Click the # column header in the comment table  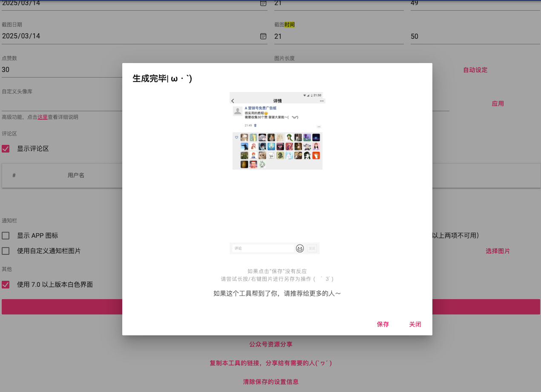pyautogui.click(x=14, y=175)
